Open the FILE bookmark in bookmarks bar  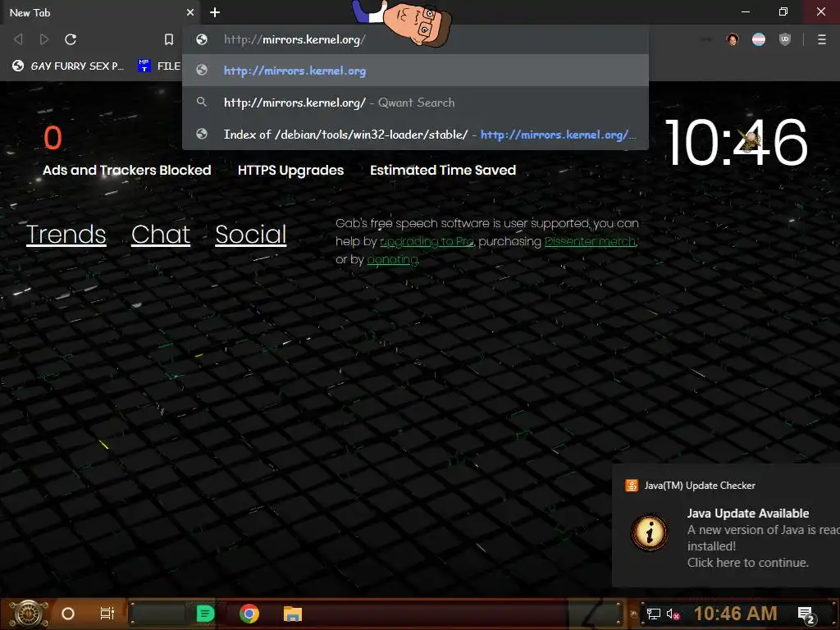(x=160, y=66)
